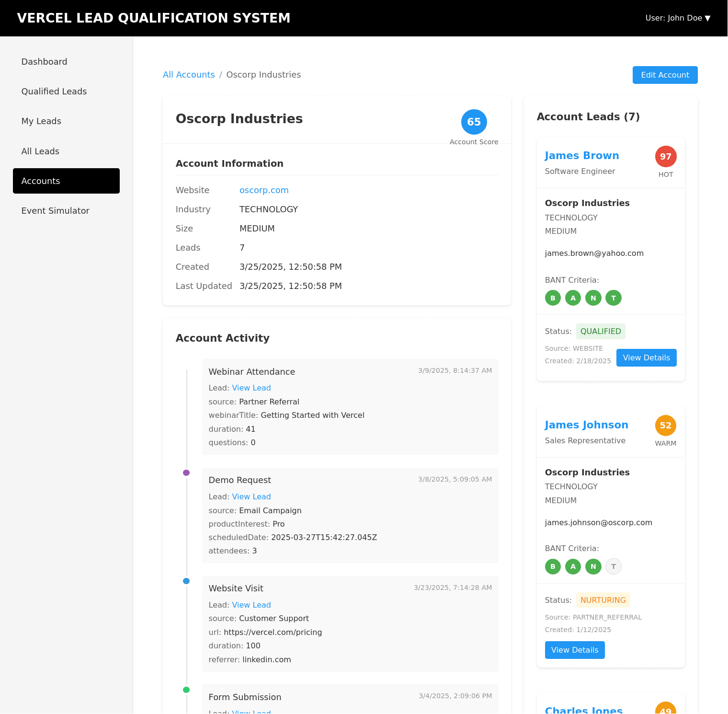Click the NURTURING status tag
The height and width of the screenshot is (714, 728).
click(x=603, y=600)
